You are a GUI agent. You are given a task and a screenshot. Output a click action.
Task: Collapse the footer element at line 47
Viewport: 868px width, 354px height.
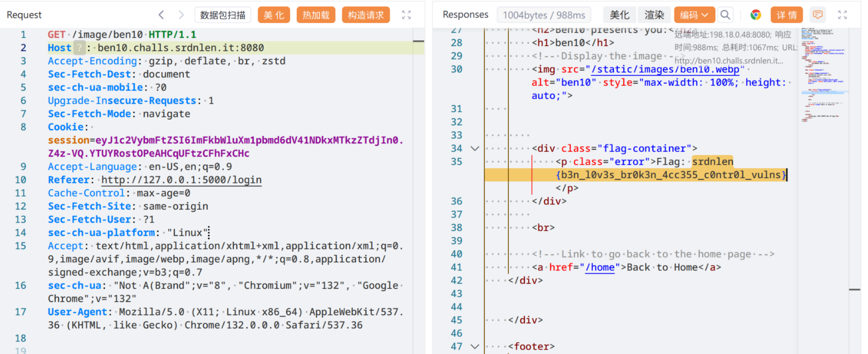click(x=475, y=347)
